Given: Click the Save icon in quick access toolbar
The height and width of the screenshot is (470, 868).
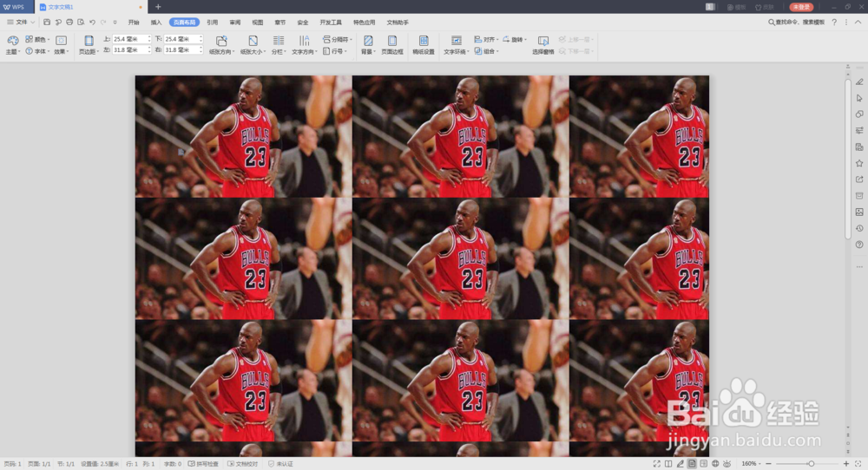Looking at the screenshot, I should (47, 23).
